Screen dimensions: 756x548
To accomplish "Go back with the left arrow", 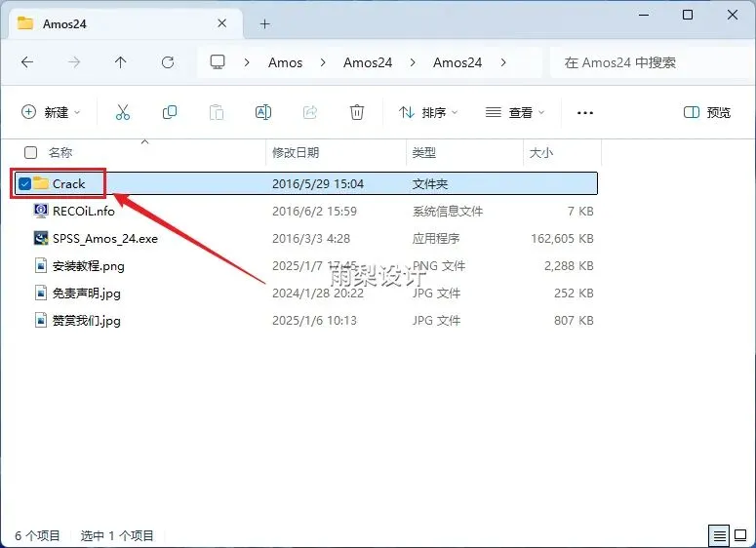I will 27,62.
